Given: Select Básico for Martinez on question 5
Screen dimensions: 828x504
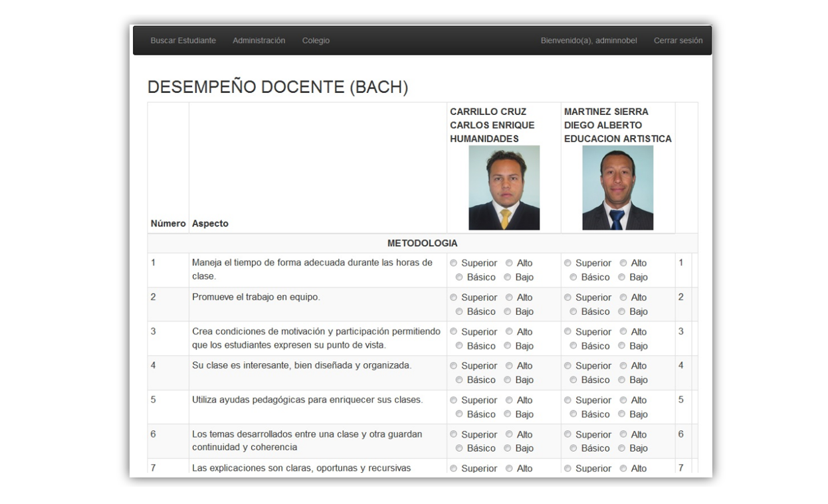Looking at the screenshot, I should point(573,415).
